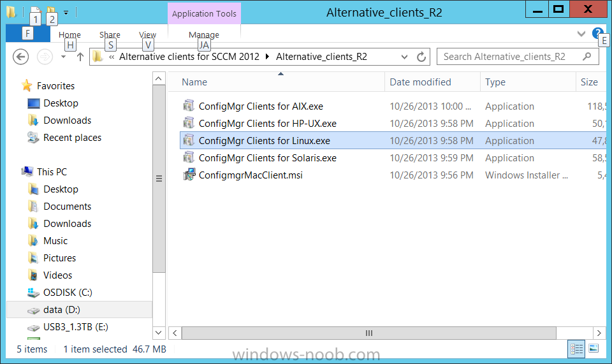Click the Desktop folder icon under This PC
The width and height of the screenshot is (612, 364).
(x=34, y=189)
